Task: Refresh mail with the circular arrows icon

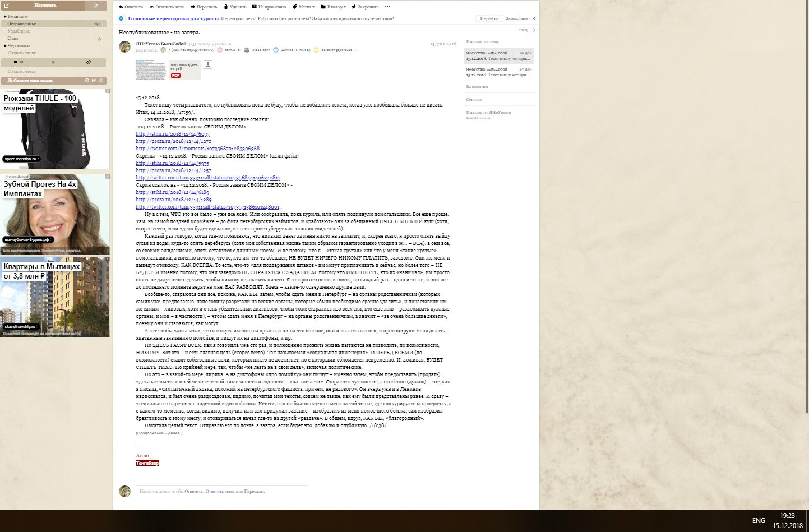Action: point(96,6)
